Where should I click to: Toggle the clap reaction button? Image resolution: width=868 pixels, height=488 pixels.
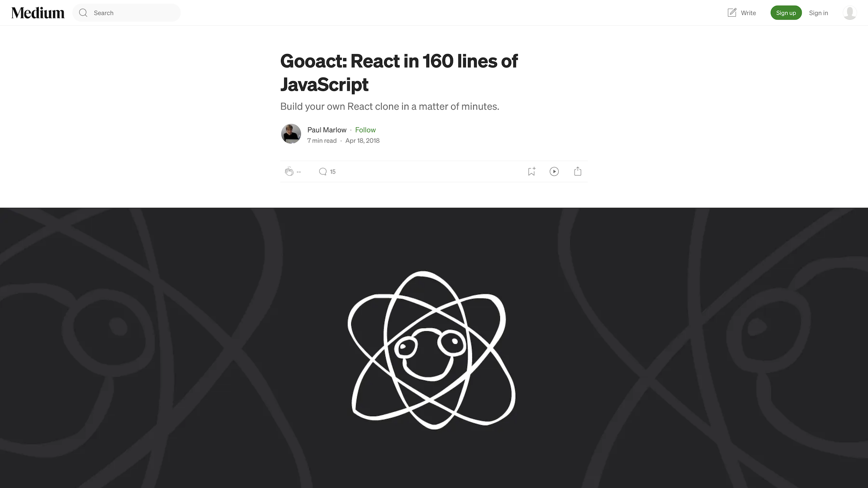pyautogui.click(x=289, y=172)
